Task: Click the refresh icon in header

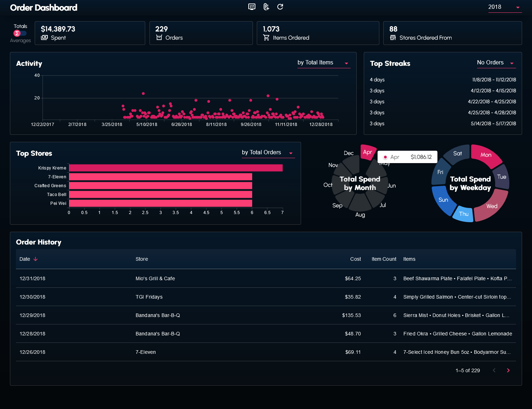Action: click(x=280, y=7)
